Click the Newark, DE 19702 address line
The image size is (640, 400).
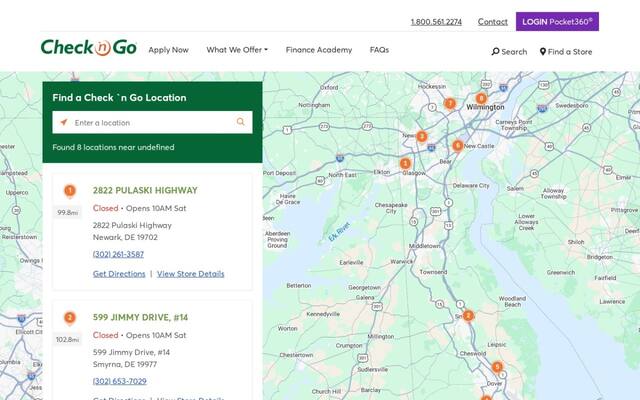125,237
